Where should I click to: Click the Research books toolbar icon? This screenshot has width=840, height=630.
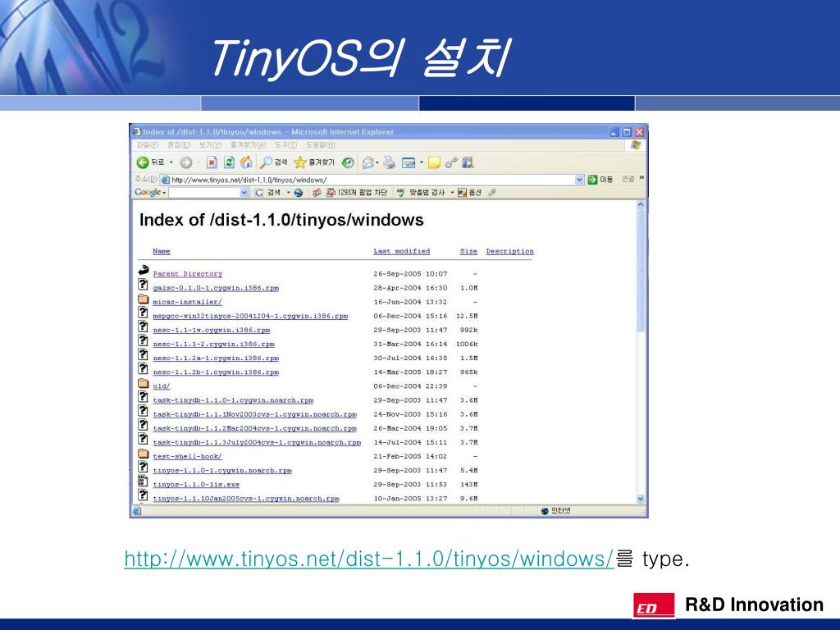[468, 162]
